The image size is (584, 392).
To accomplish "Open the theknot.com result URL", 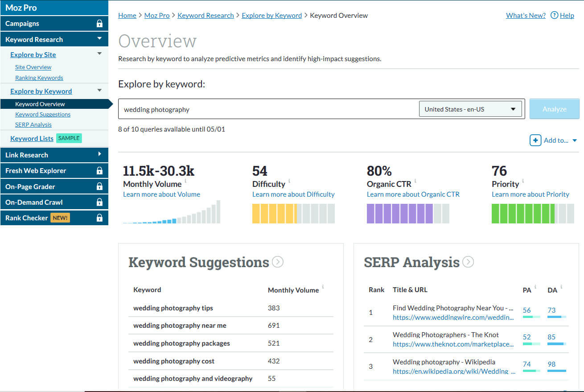I will [453, 344].
